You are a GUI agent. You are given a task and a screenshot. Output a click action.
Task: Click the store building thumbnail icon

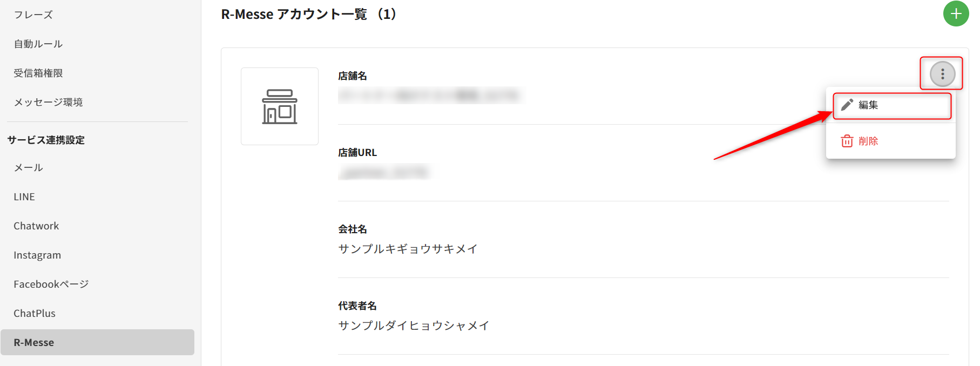point(279,106)
